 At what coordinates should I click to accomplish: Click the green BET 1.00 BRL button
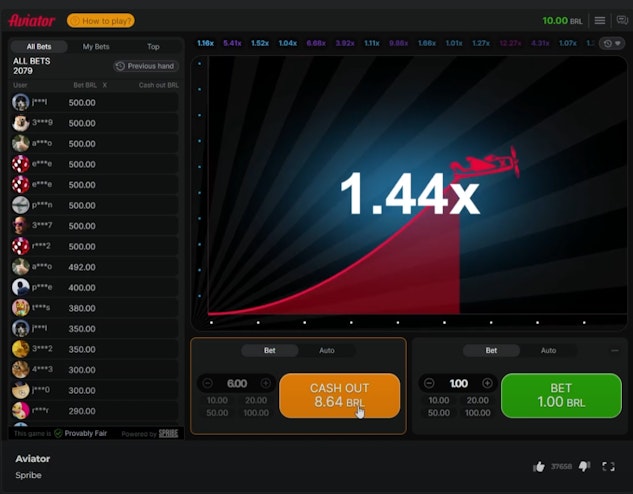[560, 395]
